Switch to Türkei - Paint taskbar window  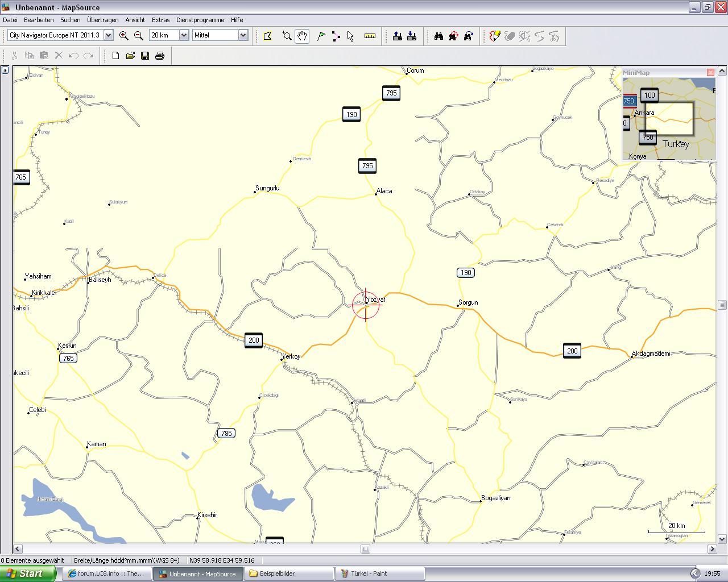pos(380,573)
